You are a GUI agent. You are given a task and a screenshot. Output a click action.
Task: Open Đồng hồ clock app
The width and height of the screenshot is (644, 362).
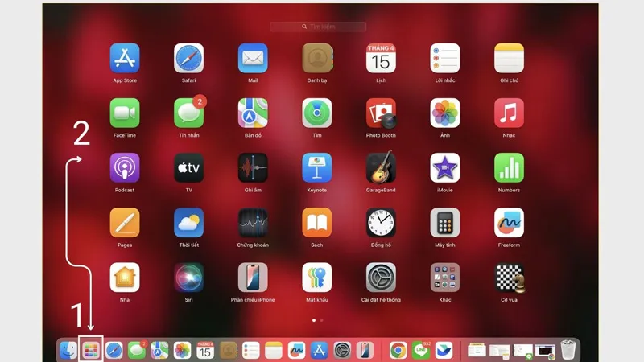pos(381,223)
